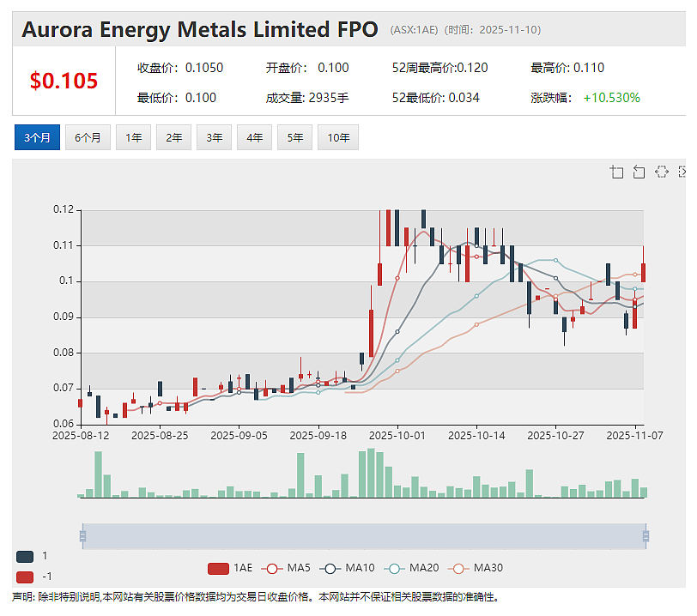Click y-axis label 0.08
This screenshot has width=697, height=616.
(x=64, y=353)
